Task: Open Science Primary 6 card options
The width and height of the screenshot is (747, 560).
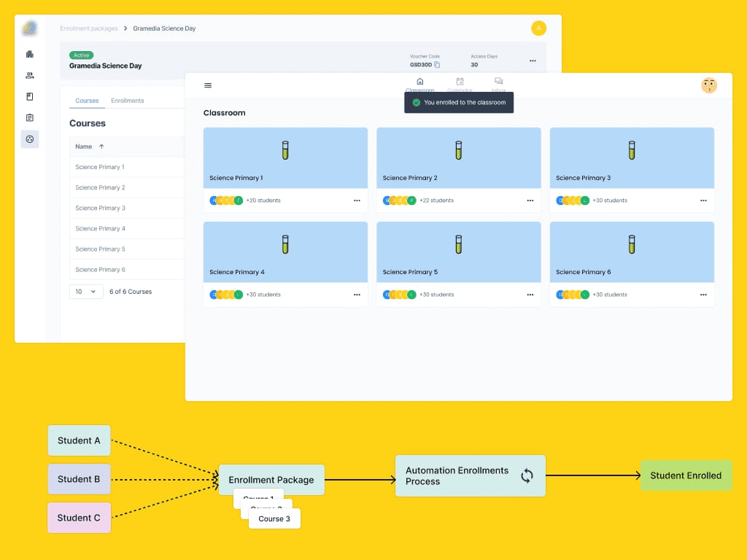Action: coord(703,295)
